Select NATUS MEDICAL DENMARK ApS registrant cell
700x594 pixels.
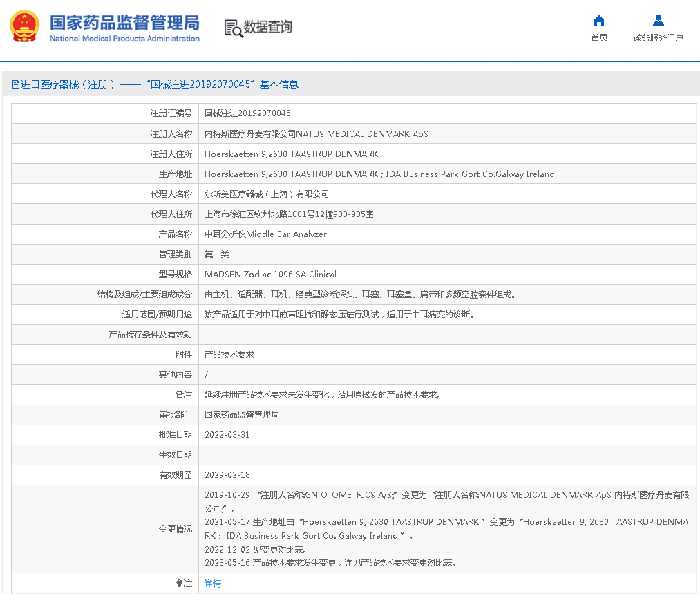click(316, 134)
